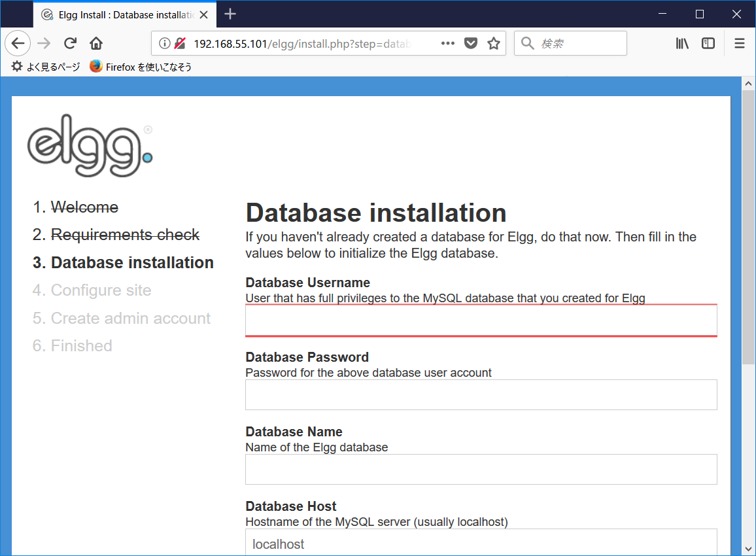Switch to the Elgg Install tab

pyautogui.click(x=118, y=14)
